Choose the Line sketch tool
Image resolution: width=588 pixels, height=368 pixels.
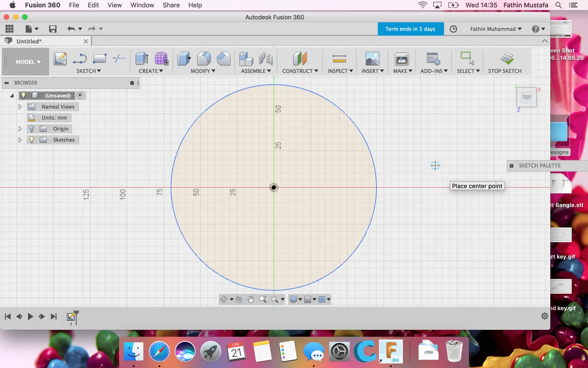click(x=80, y=58)
